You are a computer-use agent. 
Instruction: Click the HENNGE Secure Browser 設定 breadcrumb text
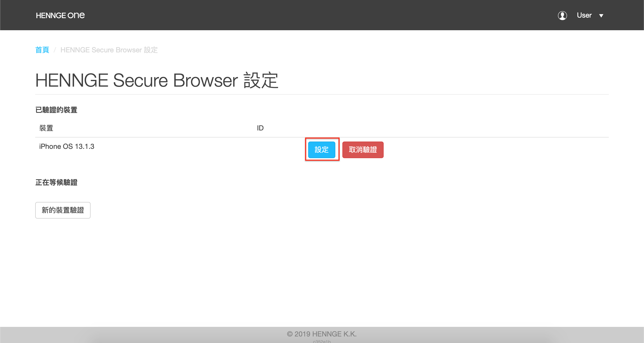(x=109, y=50)
